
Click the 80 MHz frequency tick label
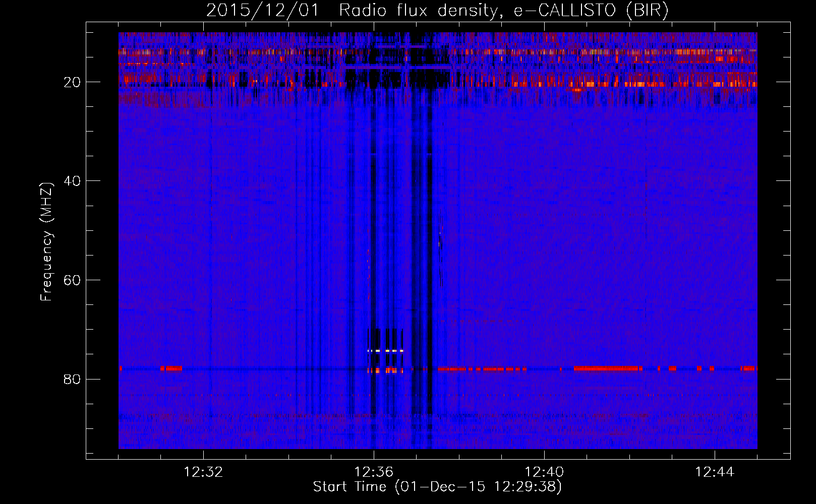coord(73,379)
